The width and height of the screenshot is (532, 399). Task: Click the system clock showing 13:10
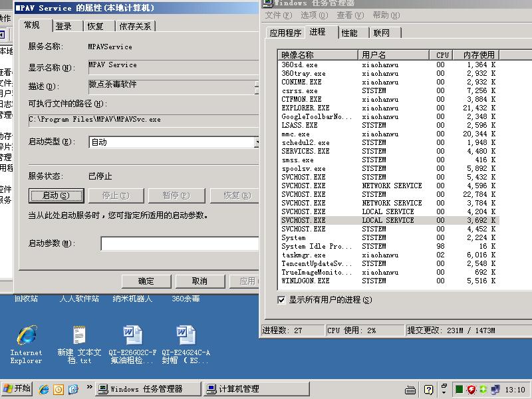click(x=515, y=390)
